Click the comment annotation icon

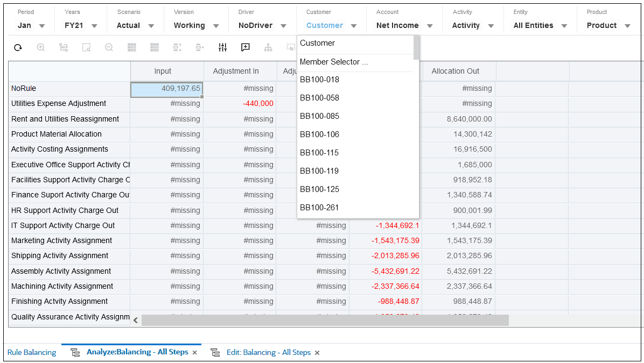coord(245,47)
